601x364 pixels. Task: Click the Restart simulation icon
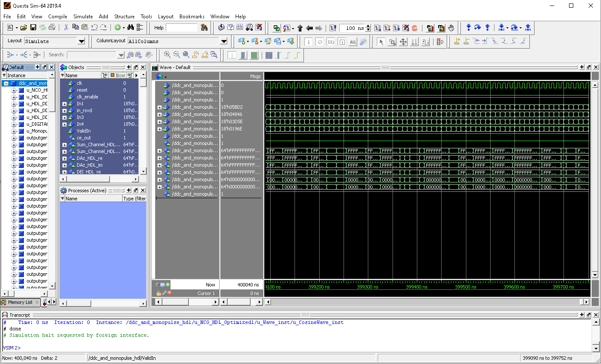click(333, 28)
